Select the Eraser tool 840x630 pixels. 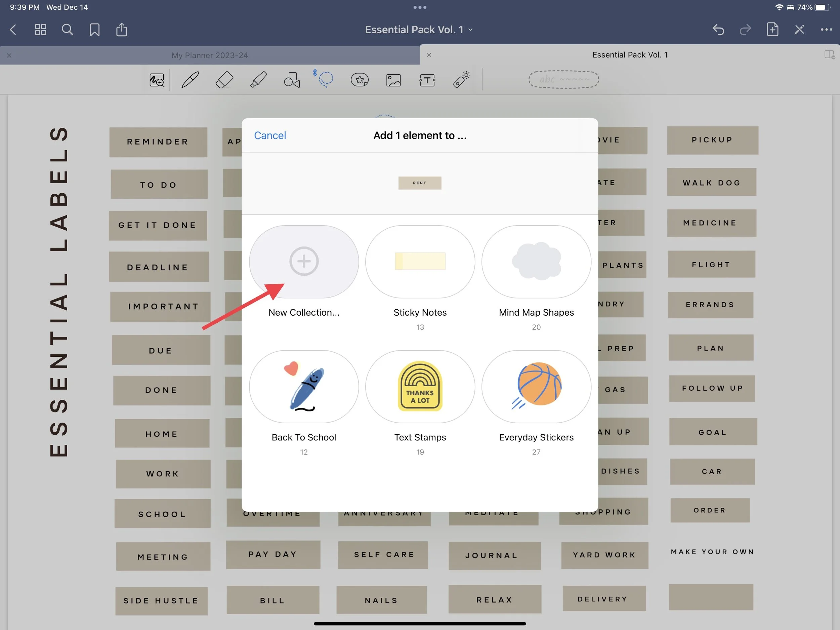(224, 80)
